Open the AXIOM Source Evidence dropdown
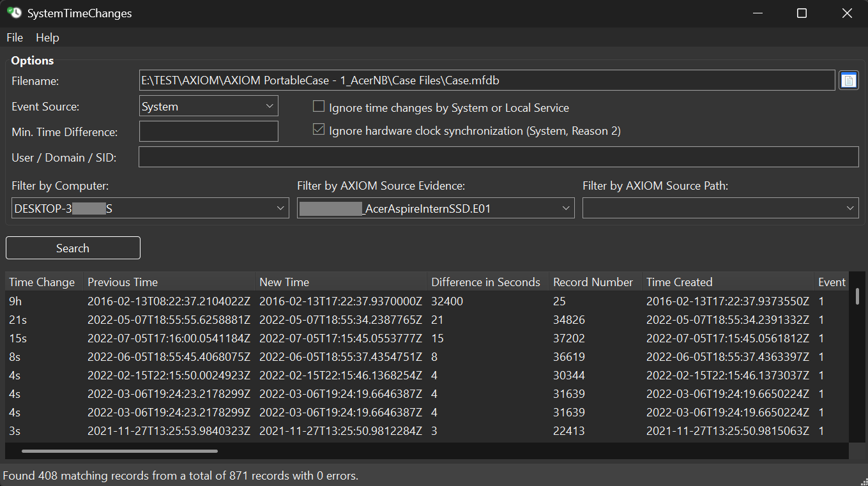 coord(436,208)
